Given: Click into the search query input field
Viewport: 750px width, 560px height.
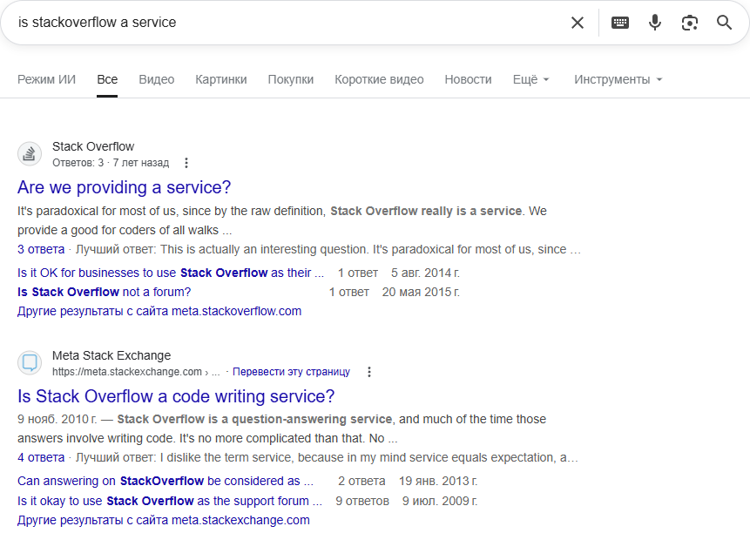Looking at the screenshot, I should pos(279,23).
